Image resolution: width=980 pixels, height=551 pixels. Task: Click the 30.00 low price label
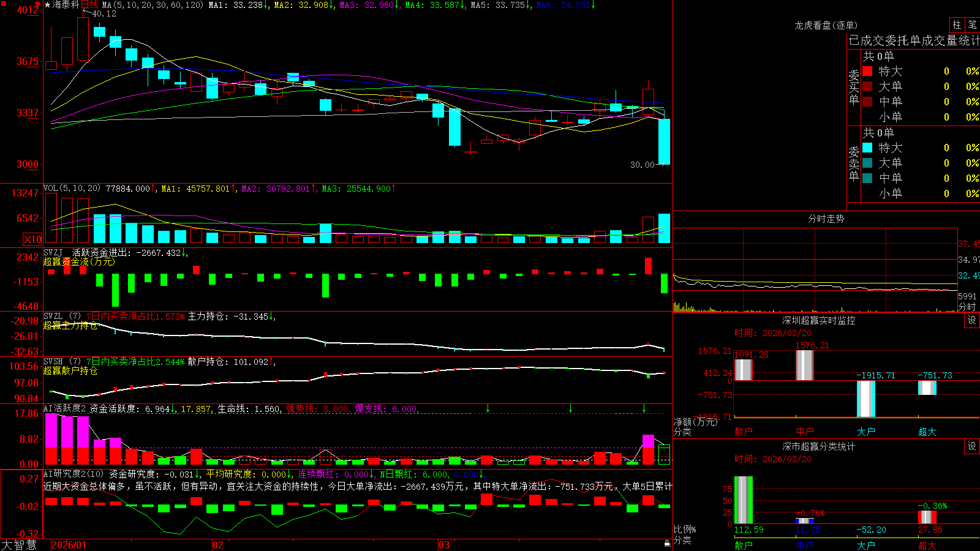[643, 165]
